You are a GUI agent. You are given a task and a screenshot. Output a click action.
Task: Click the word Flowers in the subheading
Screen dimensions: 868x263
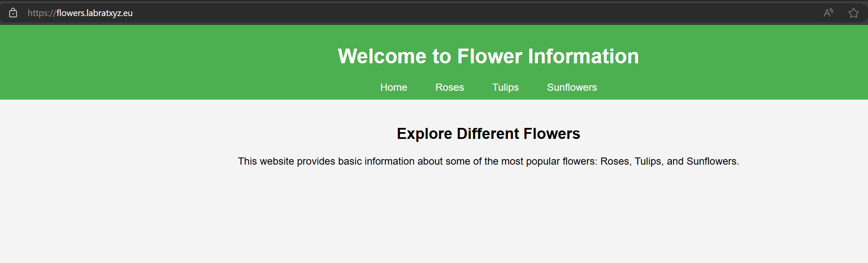point(552,134)
